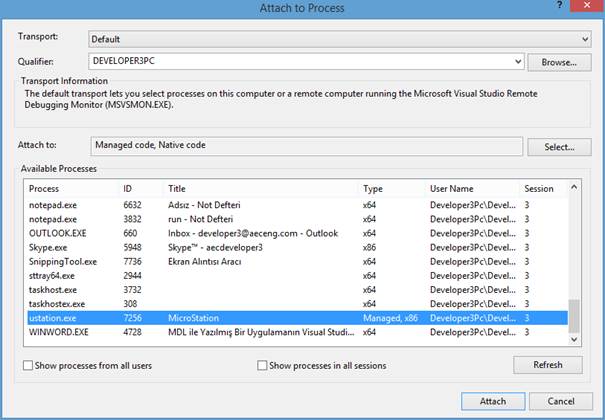Image resolution: width=605 pixels, height=420 pixels.
Task: Click the Attach button
Action: 493,401
